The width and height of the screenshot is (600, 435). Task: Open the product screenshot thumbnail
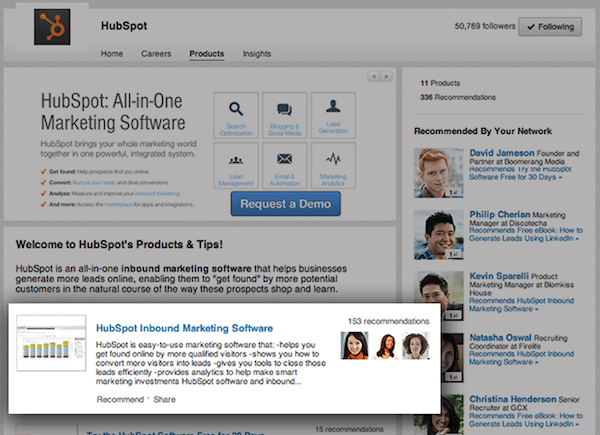pos(51,343)
